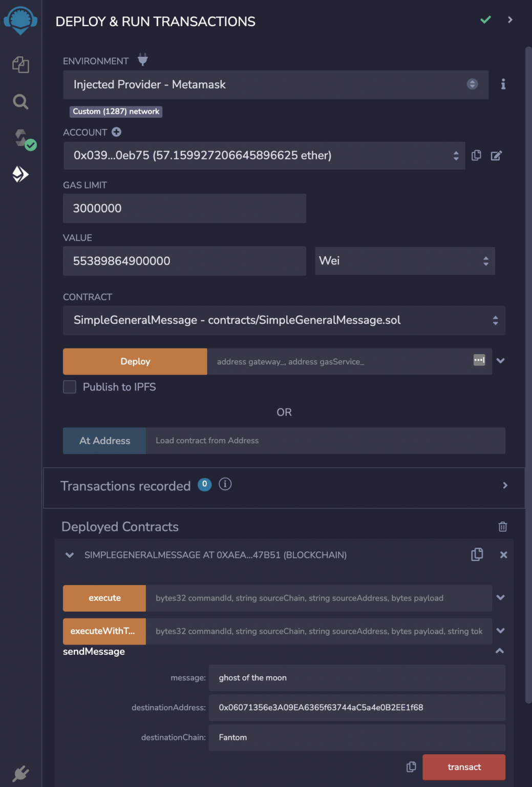The width and height of the screenshot is (532, 787).
Task: Click the orange Deploy button
Action: [x=135, y=362]
